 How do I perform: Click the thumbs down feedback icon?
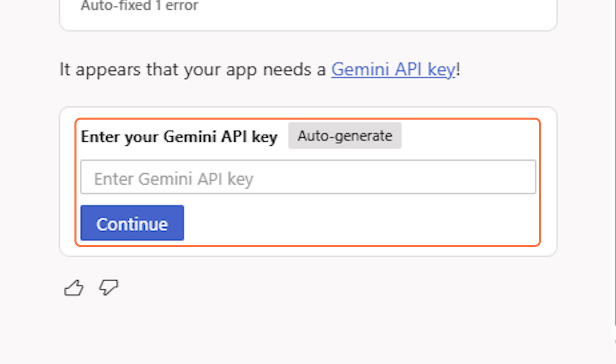108,288
